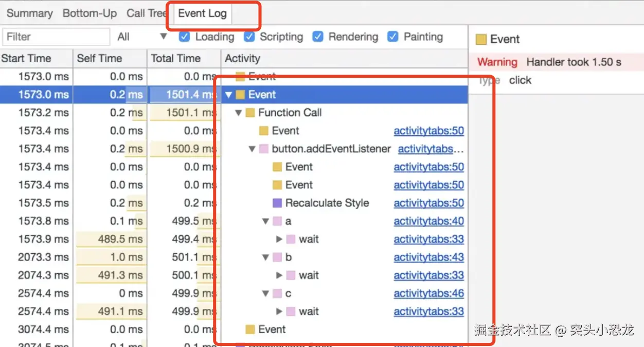Switch to the Summary tab
The width and height of the screenshot is (644, 347).
tap(29, 13)
